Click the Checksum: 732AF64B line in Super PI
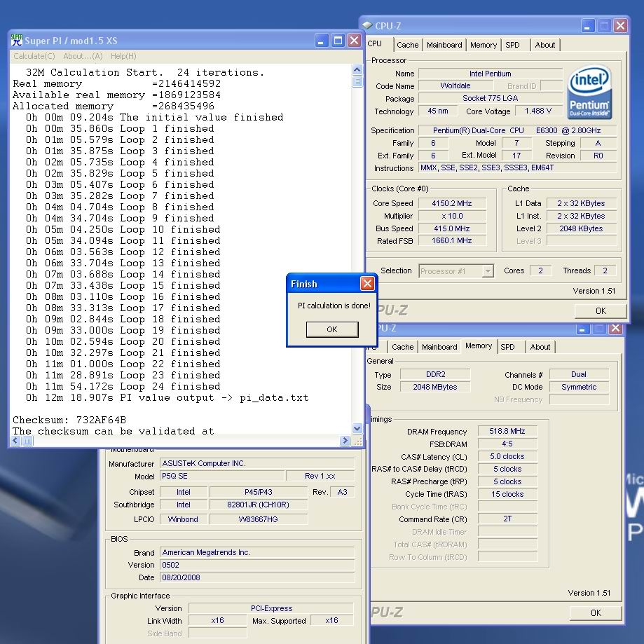The width and height of the screenshot is (644, 644). pos(69,420)
